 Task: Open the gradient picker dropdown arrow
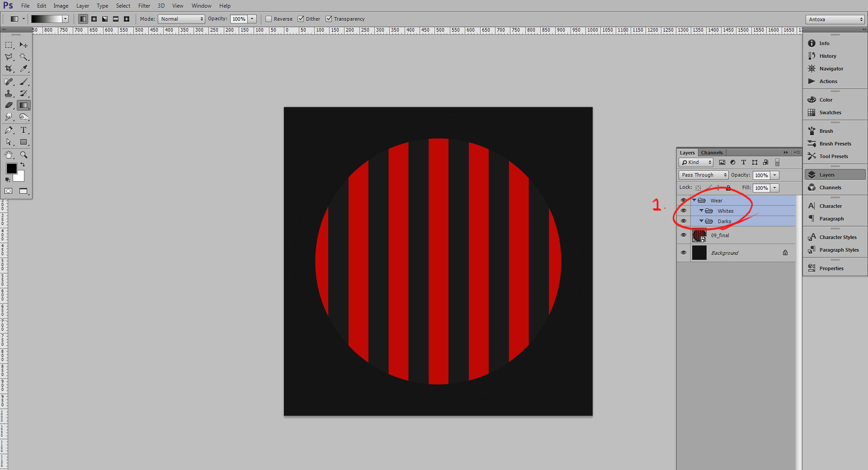point(66,19)
